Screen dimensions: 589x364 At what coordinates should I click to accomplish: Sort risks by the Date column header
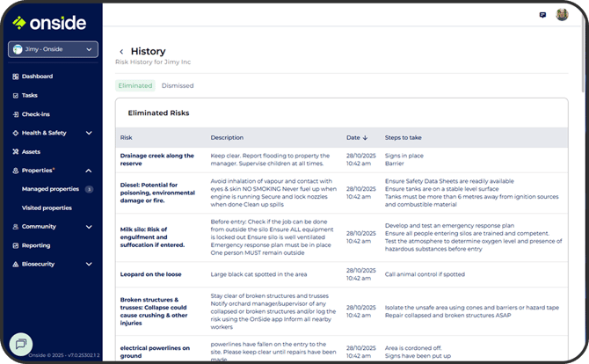click(355, 138)
